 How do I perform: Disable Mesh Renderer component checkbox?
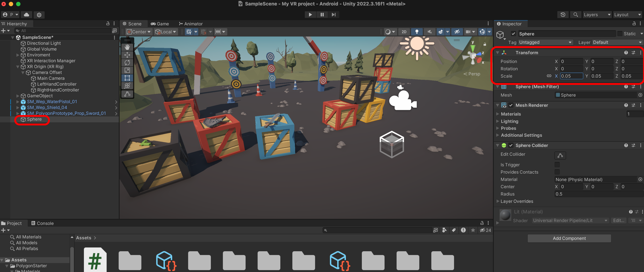coord(511,105)
